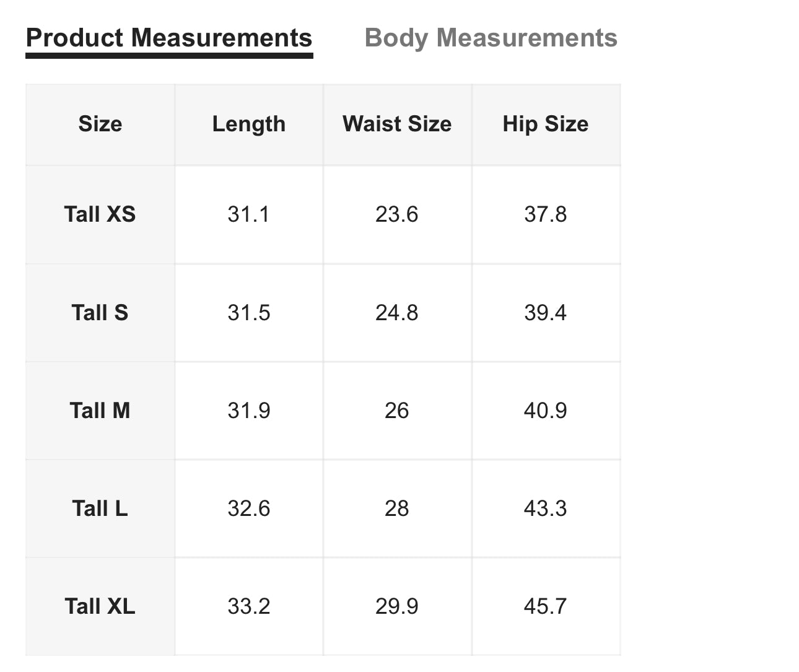
Task: Select the Tall L row label
Action: point(100,508)
